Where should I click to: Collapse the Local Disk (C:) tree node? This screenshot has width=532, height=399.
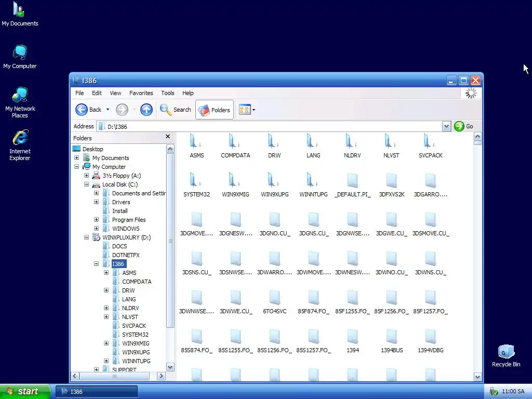pyautogui.click(x=87, y=184)
